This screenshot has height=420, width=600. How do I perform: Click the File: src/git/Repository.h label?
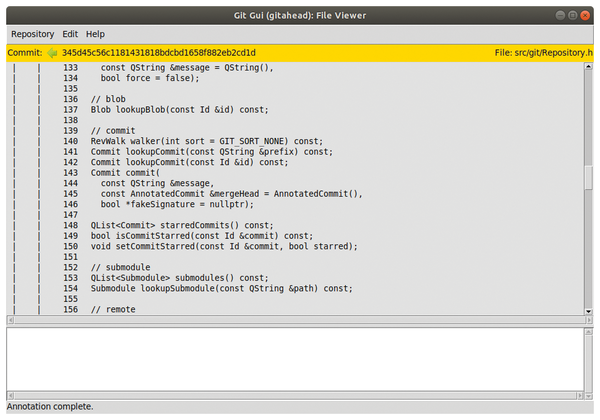[x=543, y=53]
